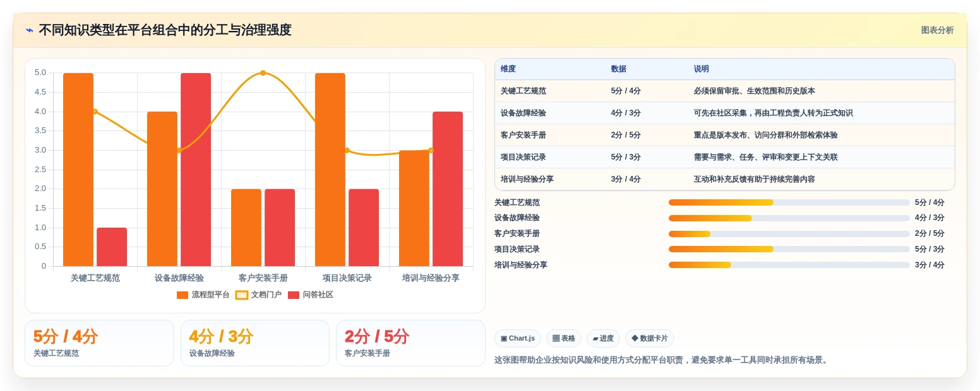
Task: Click orange 关键工艺规范 bar in chart
Action: [78, 170]
